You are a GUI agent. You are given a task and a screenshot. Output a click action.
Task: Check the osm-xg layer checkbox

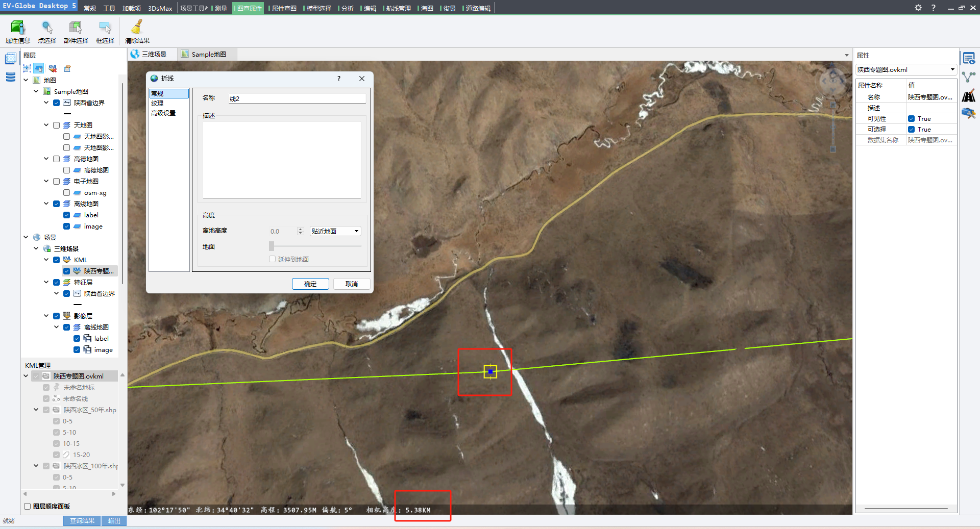click(x=67, y=192)
